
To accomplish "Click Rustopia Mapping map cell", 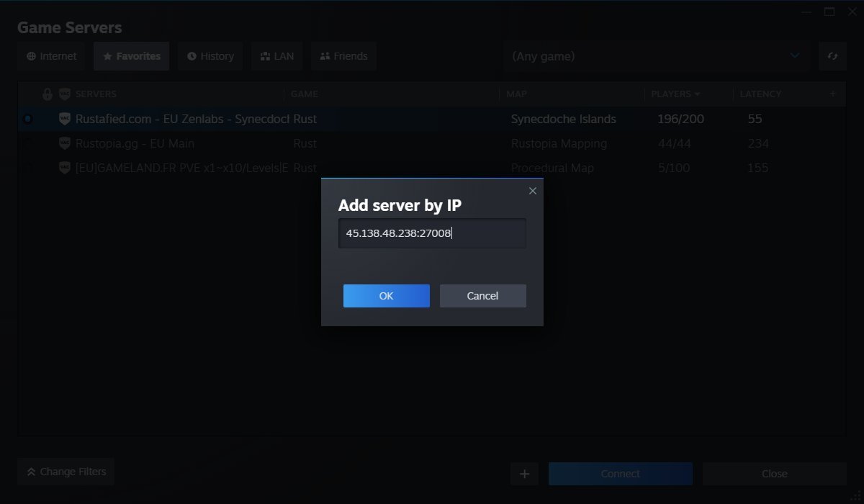I will (559, 143).
